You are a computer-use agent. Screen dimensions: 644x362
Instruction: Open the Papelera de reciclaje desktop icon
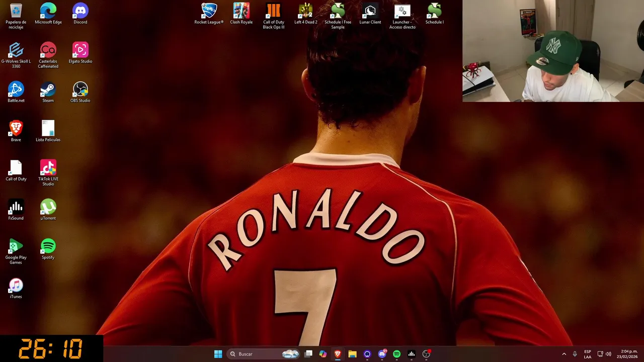pos(16,16)
